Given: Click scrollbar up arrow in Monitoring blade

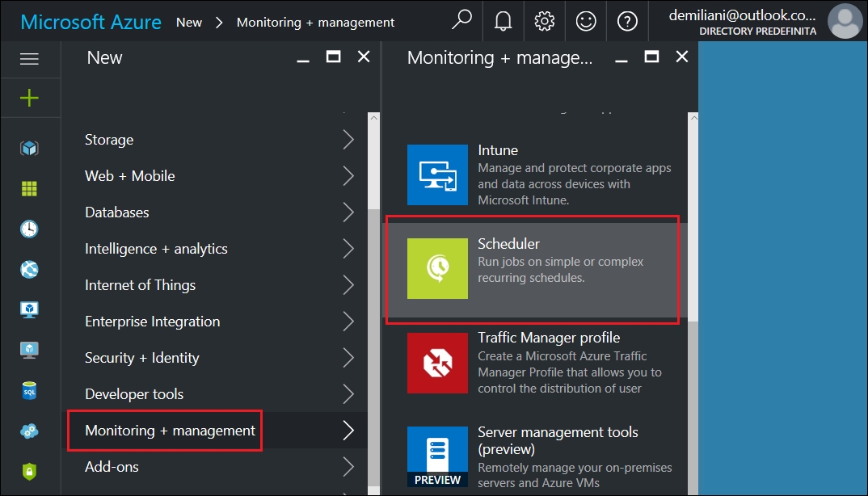Looking at the screenshot, I should click(693, 117).
